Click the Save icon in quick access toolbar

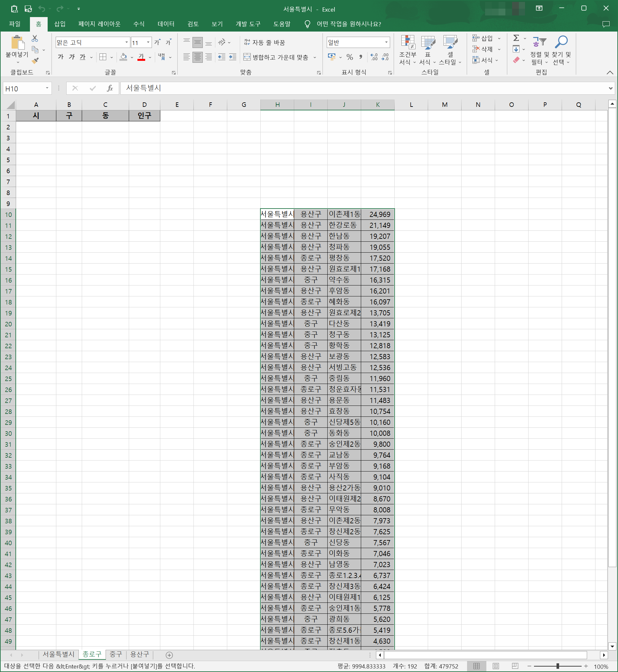[28, 9]
